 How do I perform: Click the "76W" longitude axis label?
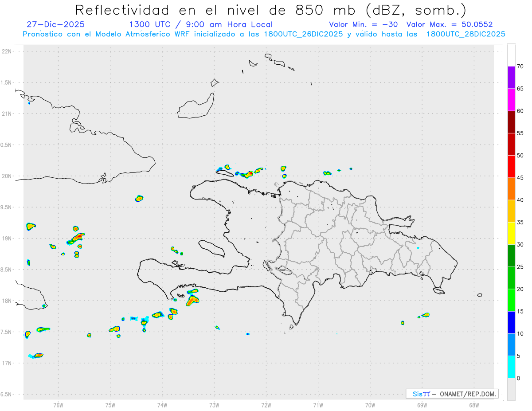click(x=58, y=405)
